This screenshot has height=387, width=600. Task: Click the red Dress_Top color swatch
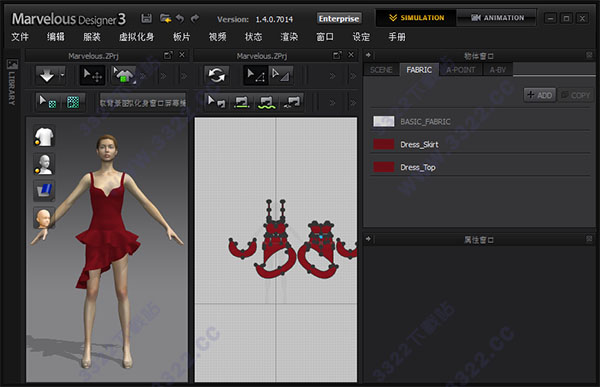(384, 167)
